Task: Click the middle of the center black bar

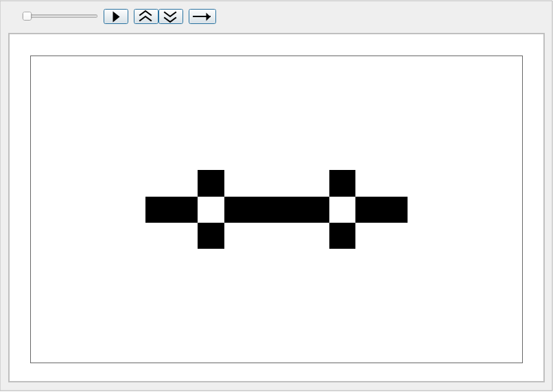Action: 276,210
